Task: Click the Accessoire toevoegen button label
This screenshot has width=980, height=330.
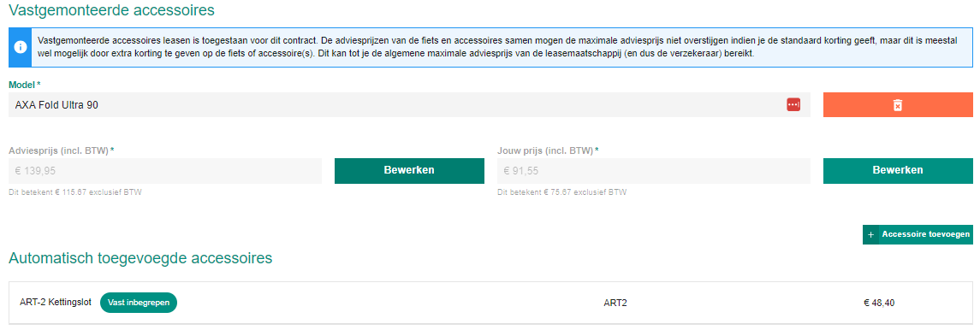Action: click(x=925, y=234)
